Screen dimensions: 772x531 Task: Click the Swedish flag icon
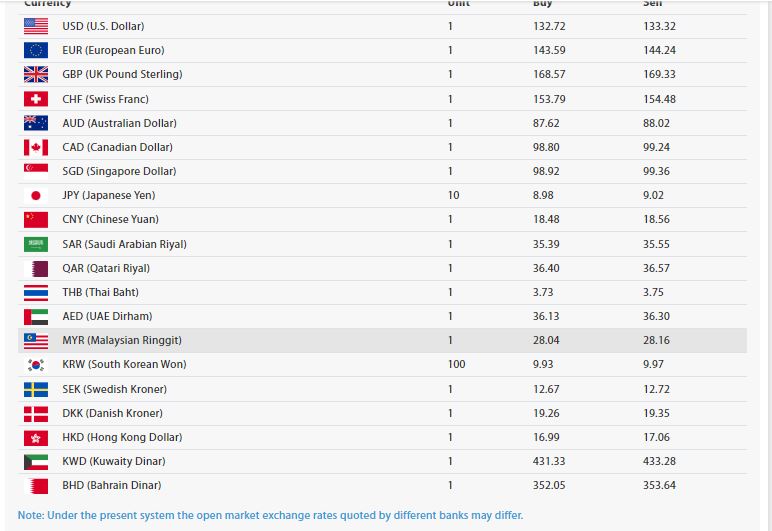36,389
